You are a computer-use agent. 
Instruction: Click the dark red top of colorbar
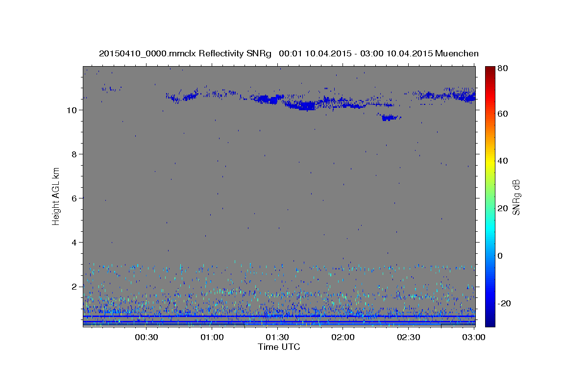pos(490,70)
